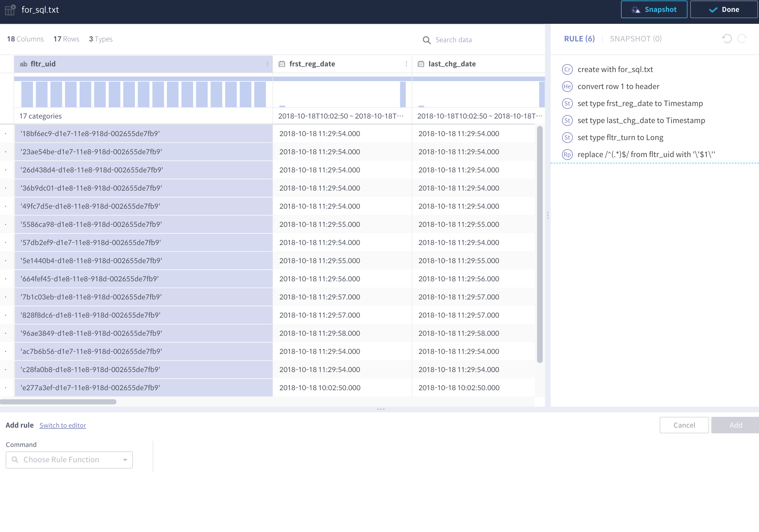Open fltr_uid column options menu dots
This screenshot has width=759, height=532.
(x=267, y=64)
